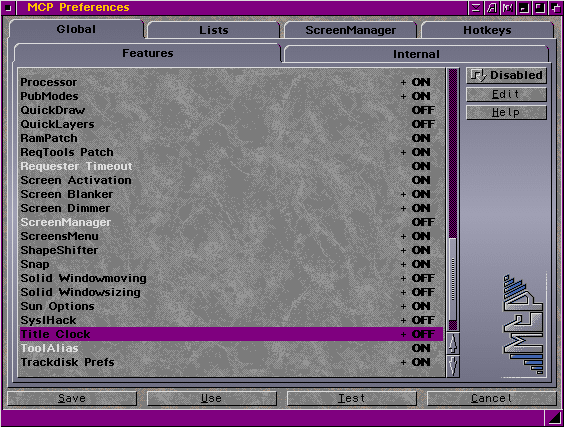Click the Test button
This screenshot has height=427, width=564.
point(351,398)
